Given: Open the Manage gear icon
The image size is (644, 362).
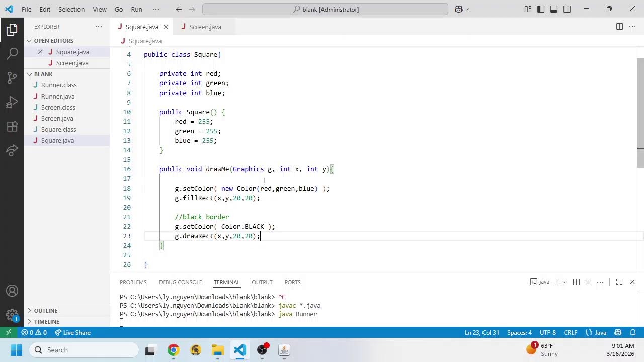Looking at the screenshot, I should coord(12,315).
